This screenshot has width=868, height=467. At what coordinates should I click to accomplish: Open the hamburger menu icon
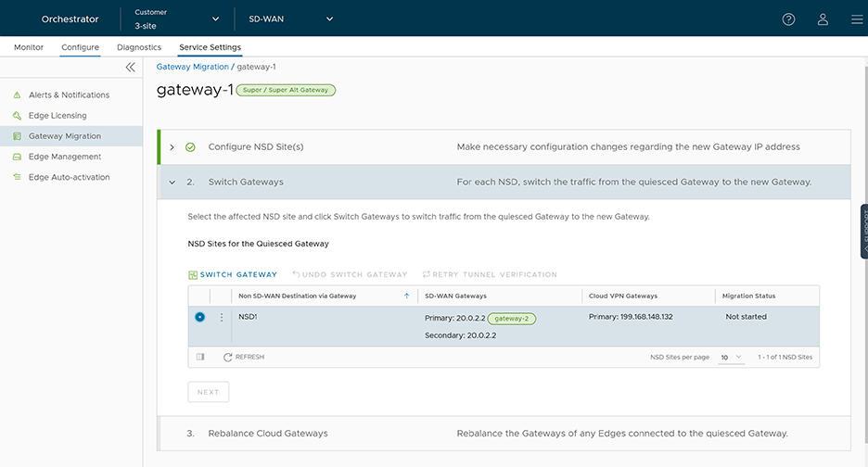(856, 19)
